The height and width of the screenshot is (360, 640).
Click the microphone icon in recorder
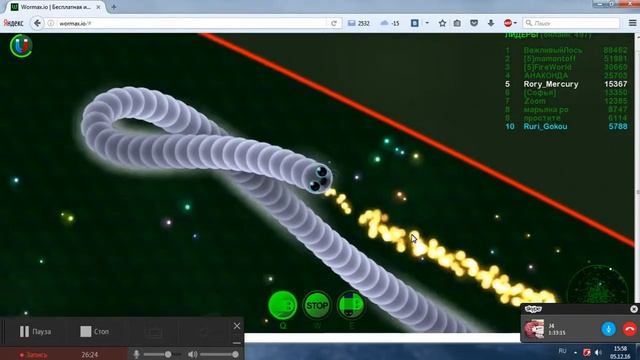tap(136, 354)
